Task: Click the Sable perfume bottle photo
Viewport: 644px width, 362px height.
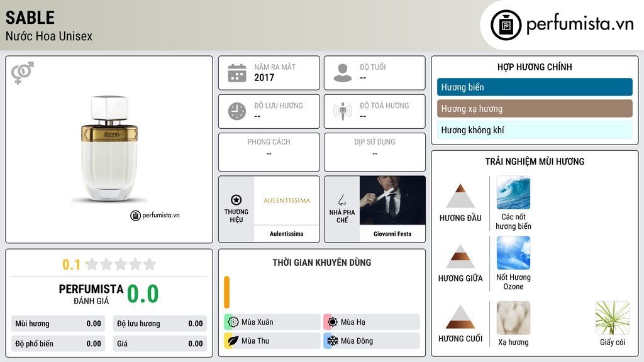Action: pyautogui.click(x=109, y=148)
